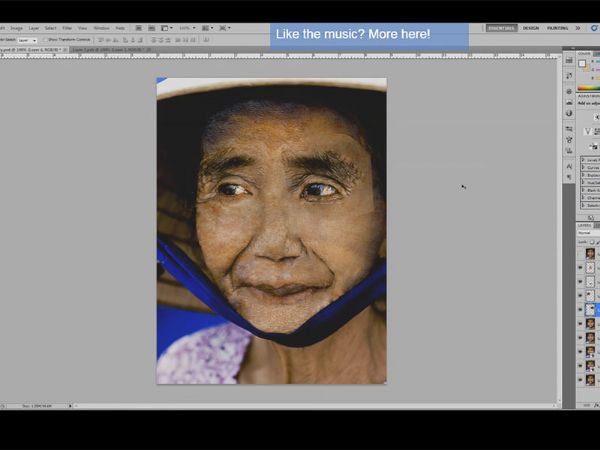Image resolution: width=600 pixels, height=450 pixels.
Task: Expand the Levels Presets list
Action: click(x=583, y=160)
